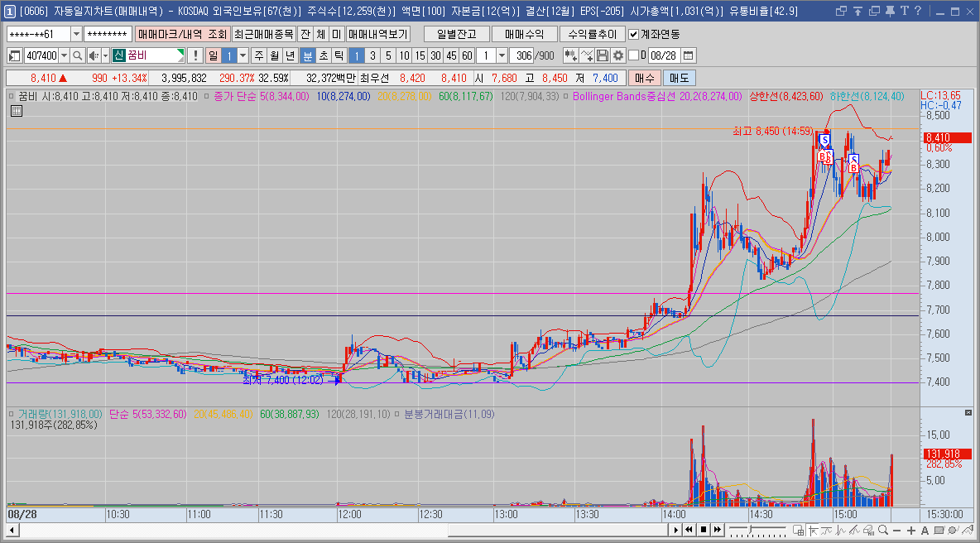Open the daily period dropdown arrow

243,55
